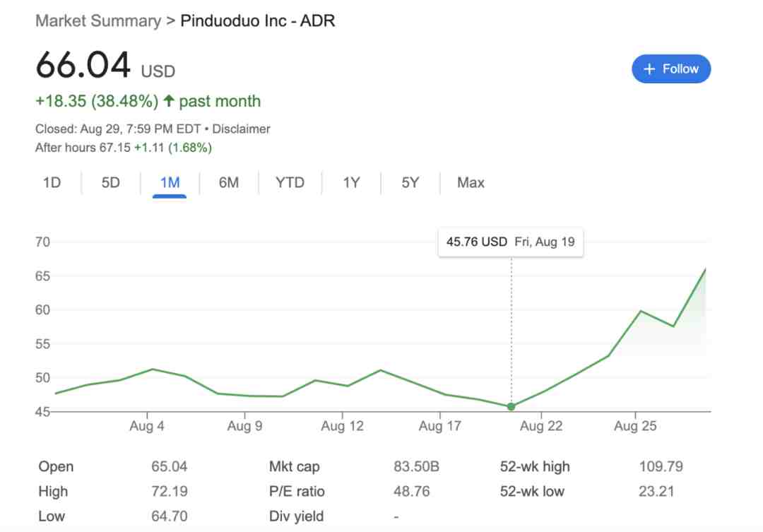Click the 52-wk high value 109.79
The image size is (763, 532).
[661, 466]
